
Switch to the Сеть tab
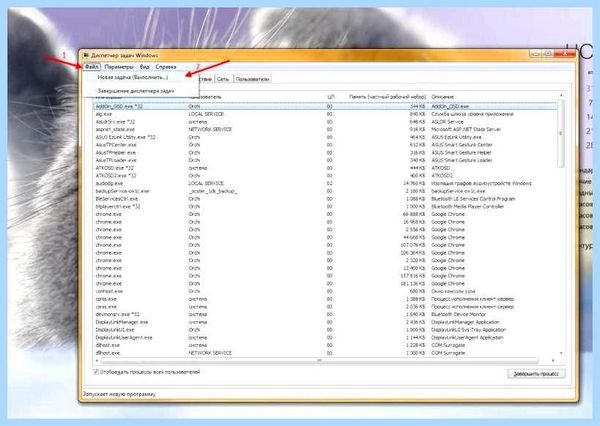[223, 79]
